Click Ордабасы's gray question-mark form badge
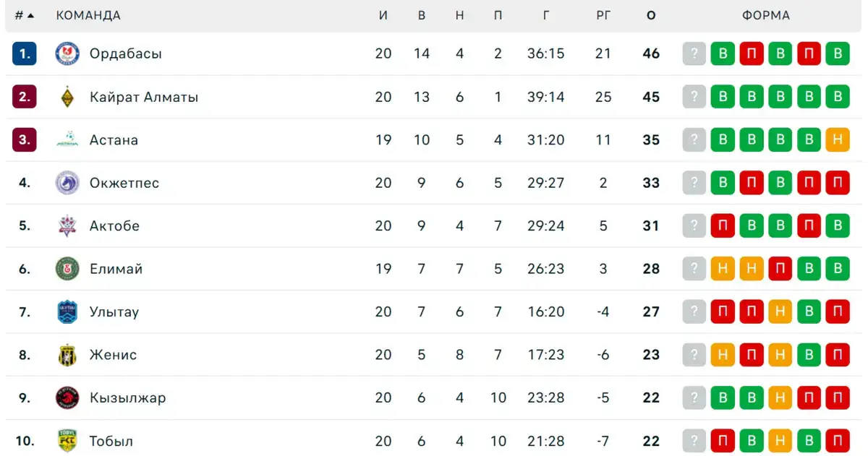 click(694, 53)
